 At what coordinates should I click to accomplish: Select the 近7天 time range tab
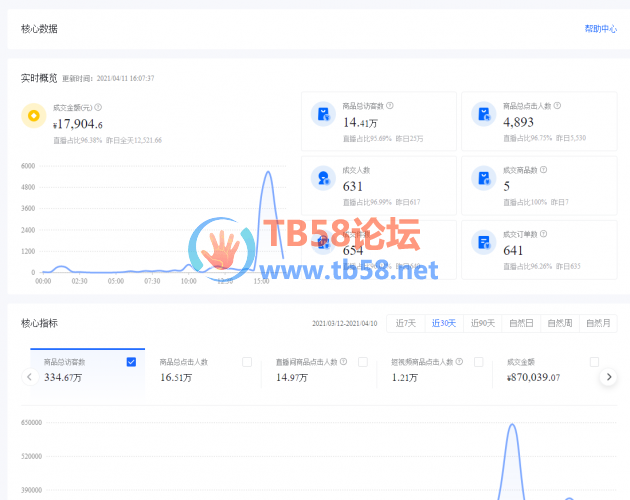[405, 323]
